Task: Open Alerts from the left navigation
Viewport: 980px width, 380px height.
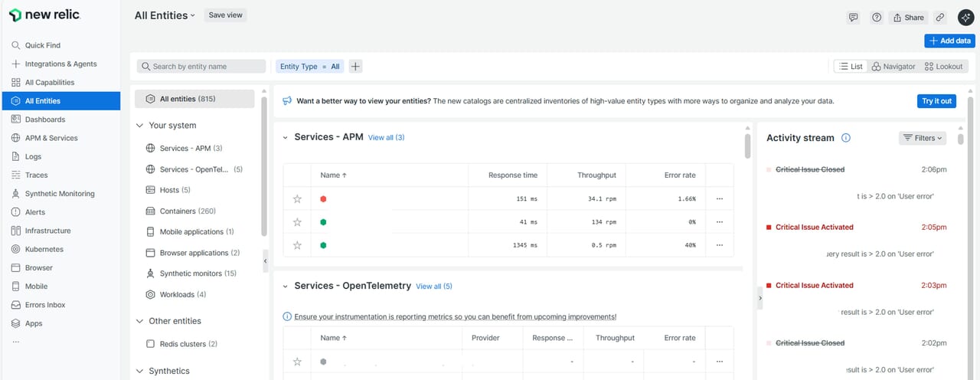Action: pos(34,212)
